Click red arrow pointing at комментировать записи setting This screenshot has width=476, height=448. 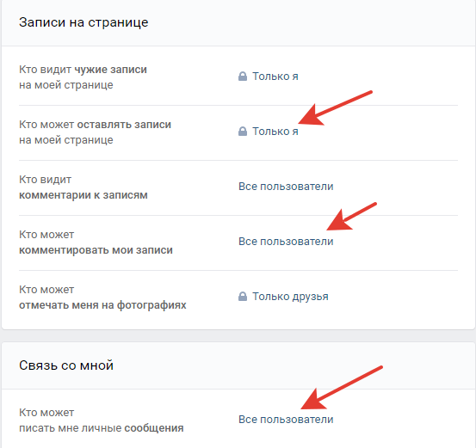click(x=351, y=217)
